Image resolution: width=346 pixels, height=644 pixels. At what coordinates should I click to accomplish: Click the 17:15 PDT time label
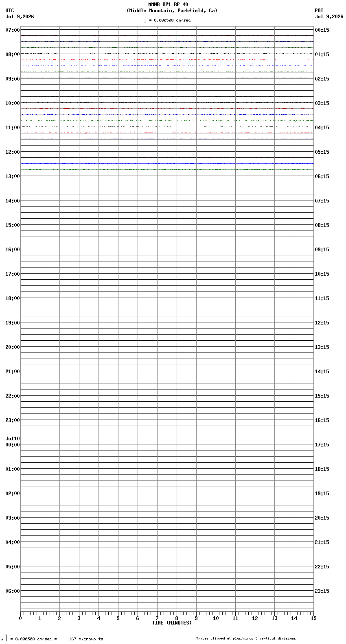pos(322,445)
